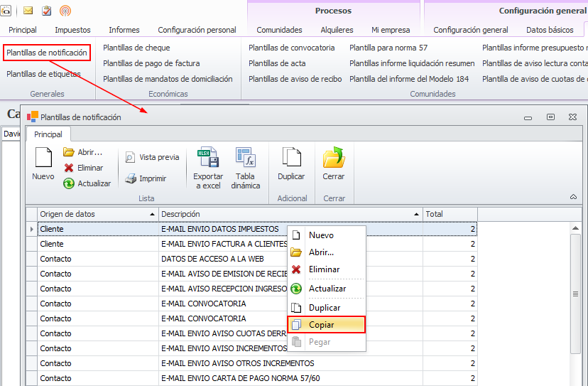Click the Nuevo document icon in ribbon

[x=43, y=158]
